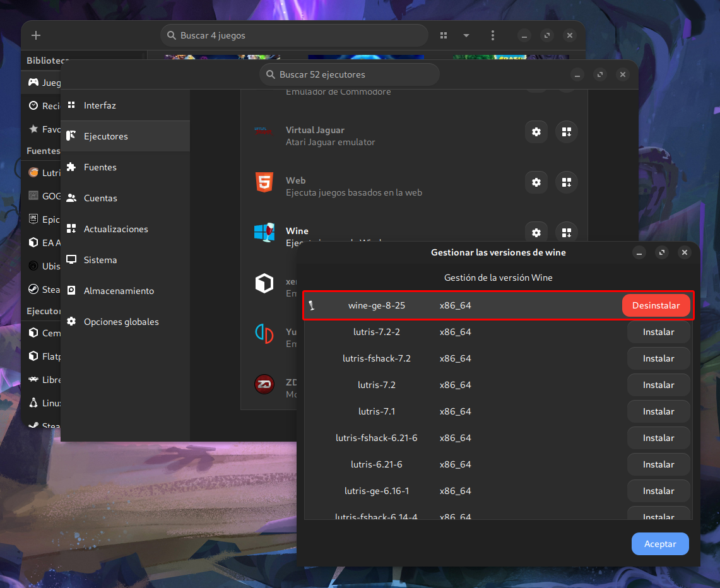Click lutris-7.1 version name text
The image size is (720, 588).
click(x=377, y=412)
